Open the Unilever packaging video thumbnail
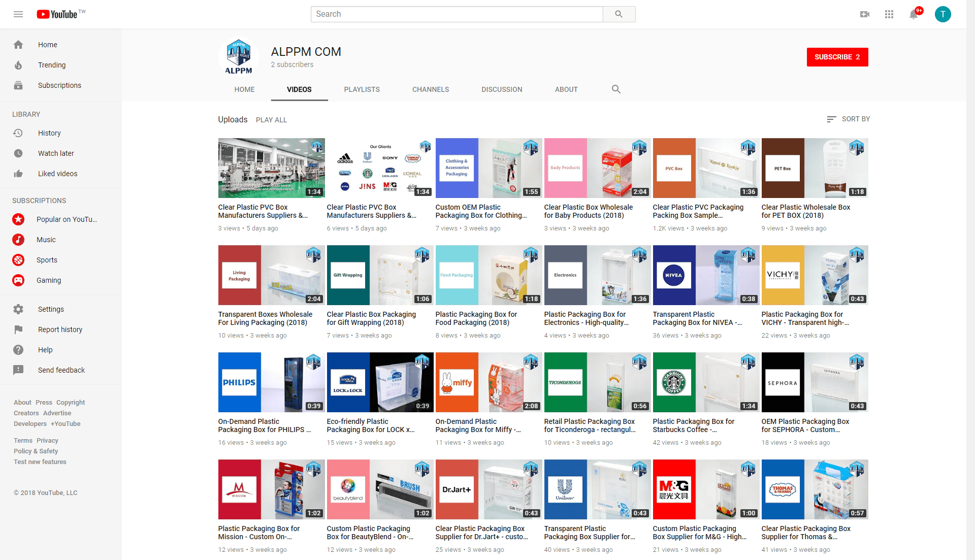The height and width of the screenshot is (560, 975). 597,489
